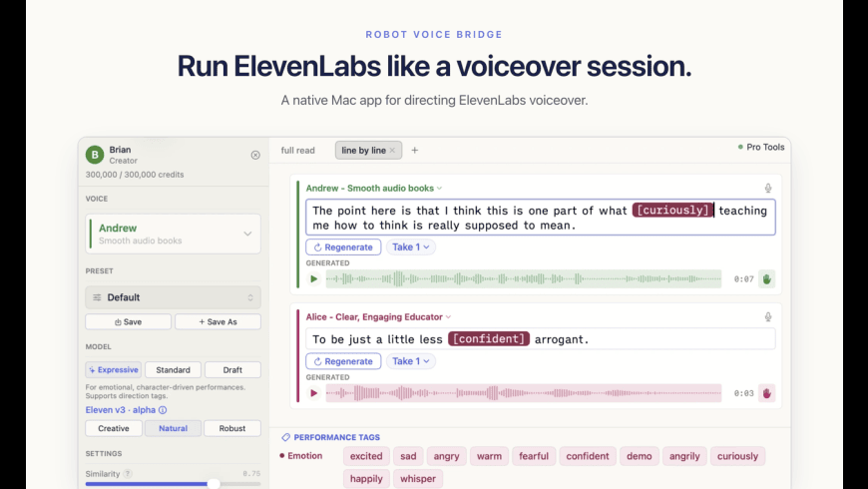
Task: Show info for Eleven v3 alpha
Action: [163, 410]
